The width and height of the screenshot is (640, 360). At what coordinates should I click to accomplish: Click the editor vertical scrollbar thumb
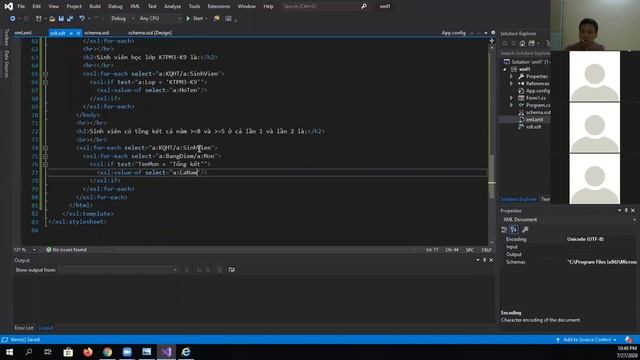coord(491,177)
